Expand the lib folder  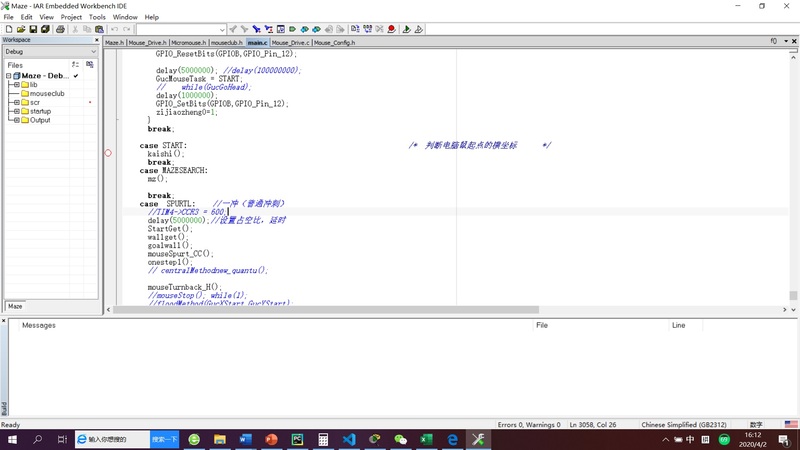(x=17, y=85)
